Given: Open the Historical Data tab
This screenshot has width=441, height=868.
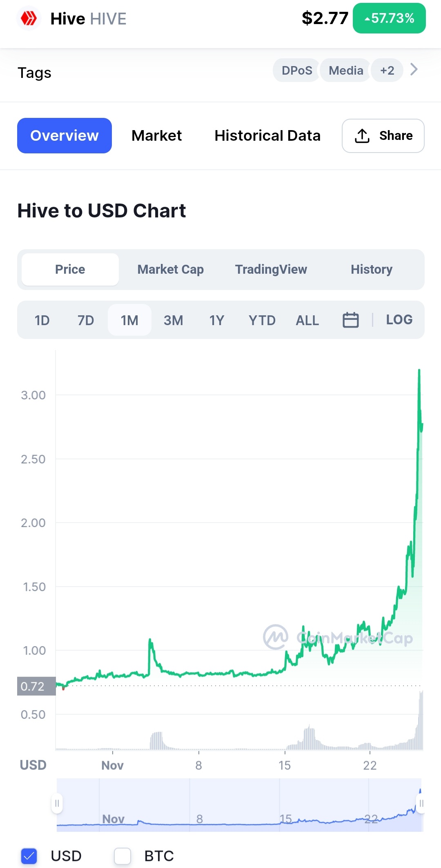Looking at the screenshot, I should 267,135.
